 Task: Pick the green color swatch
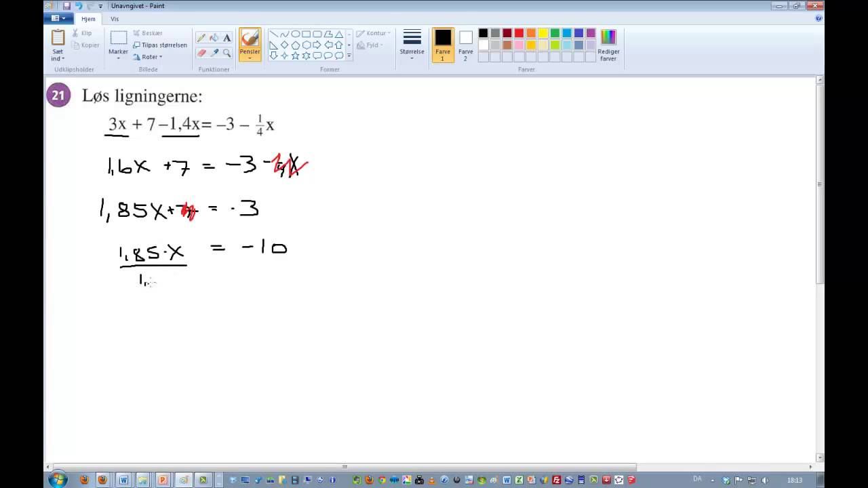(555, 33)
